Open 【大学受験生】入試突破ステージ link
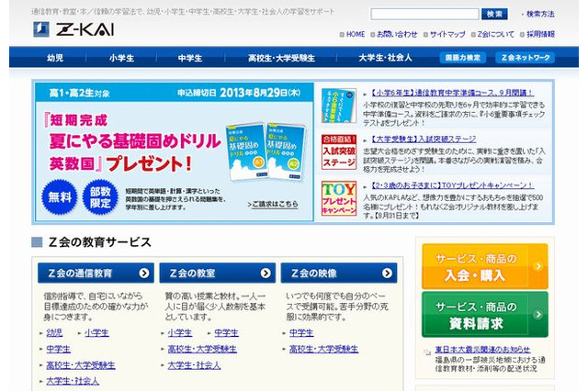The width and height of the screenshot is (588, 391). click(x=424, y=139)
